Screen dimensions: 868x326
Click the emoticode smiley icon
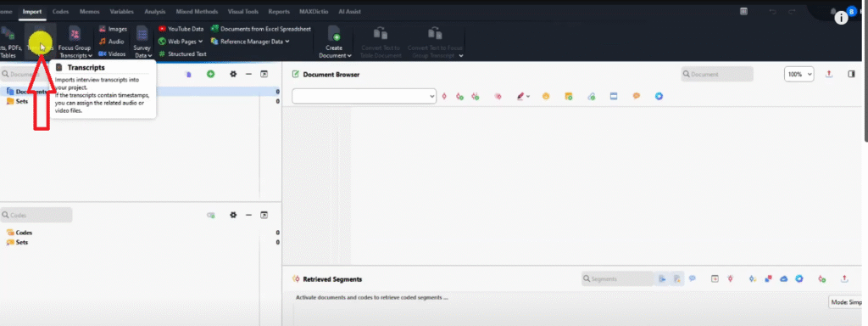(546, 96)
